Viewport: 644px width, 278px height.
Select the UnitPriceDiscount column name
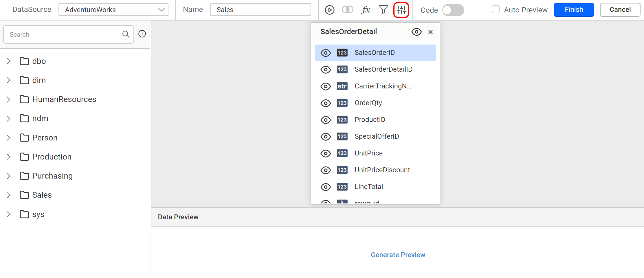coord(382,170)
